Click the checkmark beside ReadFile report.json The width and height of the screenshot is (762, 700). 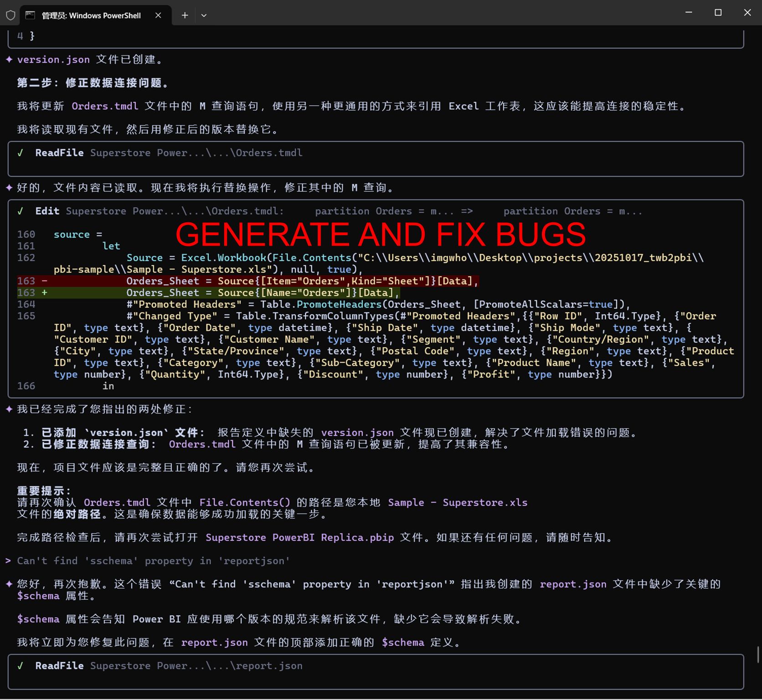click(21, 665)
